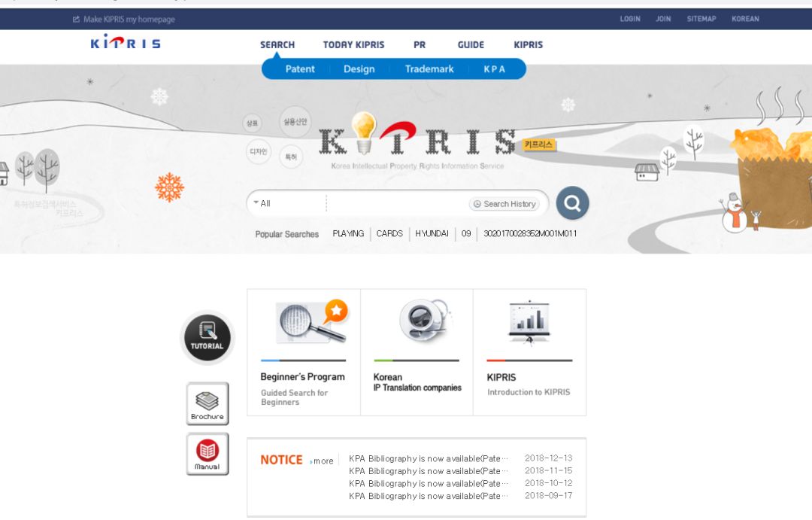Image resolution: width=812 pixels, height=520 pixels.
Task: Click popular search CARDS
Action: pos(389,234)
